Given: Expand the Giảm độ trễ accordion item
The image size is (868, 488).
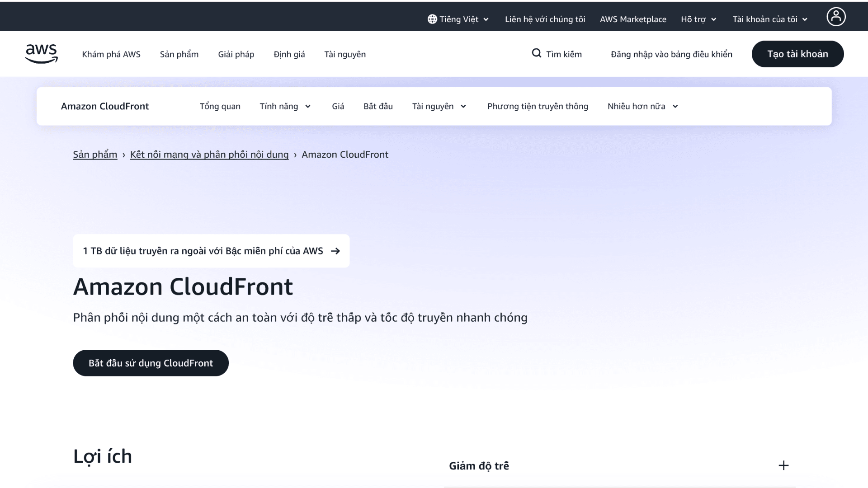Looking at the screenshot, I should [478, 466].
